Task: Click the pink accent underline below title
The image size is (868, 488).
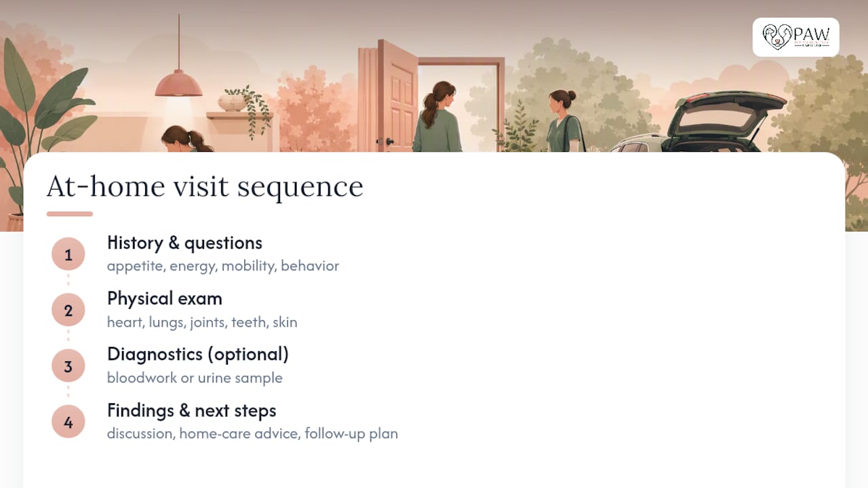Action: tap(70, 214)
